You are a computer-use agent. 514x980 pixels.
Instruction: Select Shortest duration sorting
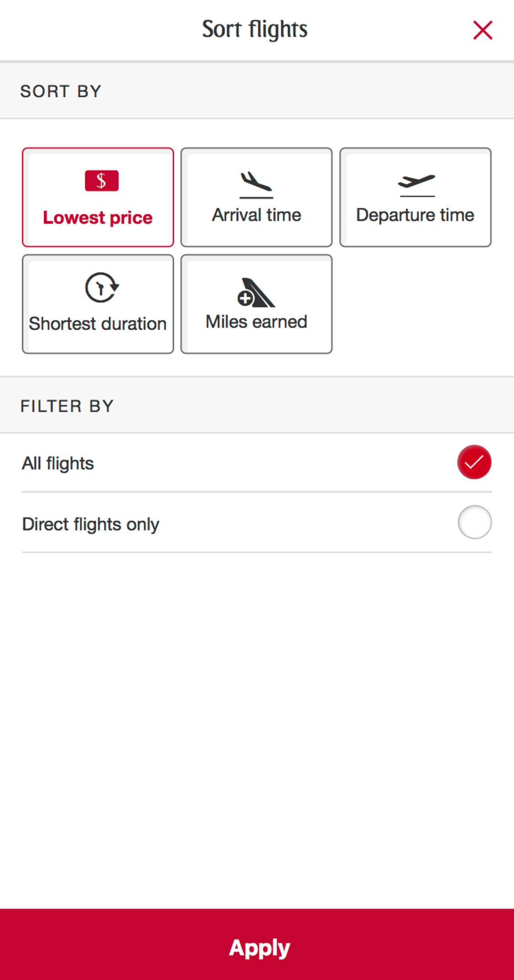(97, 304)
